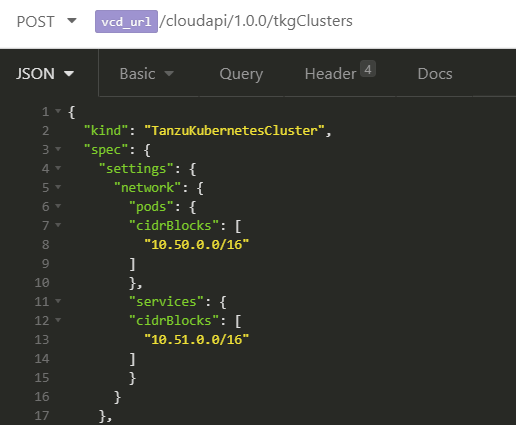Click the "10.50.0.0/16" value
Screen dimensions: 516x425
(196, 245)
